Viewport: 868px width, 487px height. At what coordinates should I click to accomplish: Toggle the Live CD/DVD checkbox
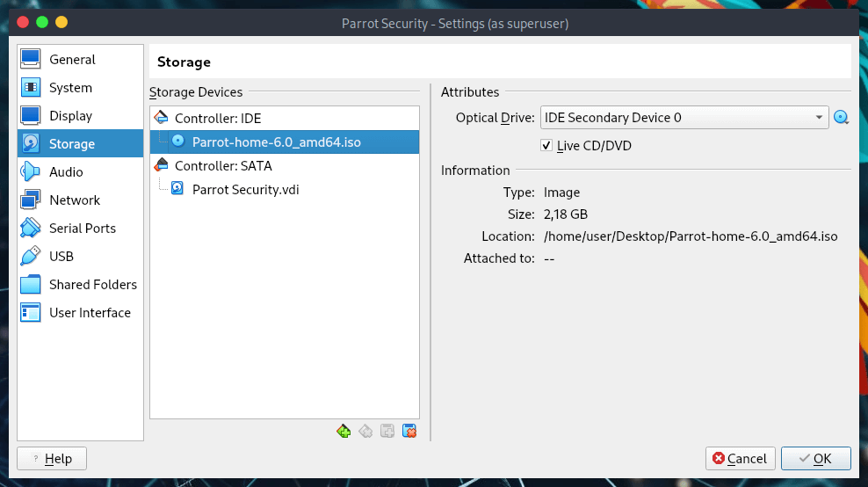tap(546, 146)
